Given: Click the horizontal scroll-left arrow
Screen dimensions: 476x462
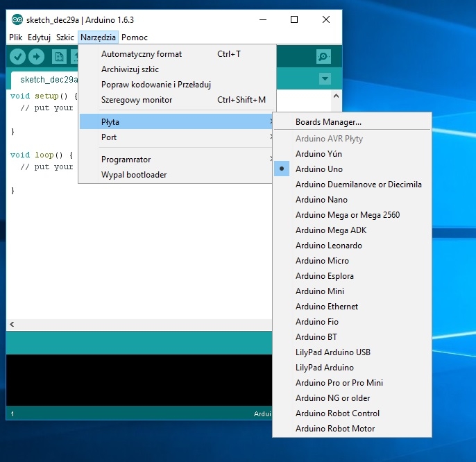Looking at the screenshot, I should pos(12,324).
